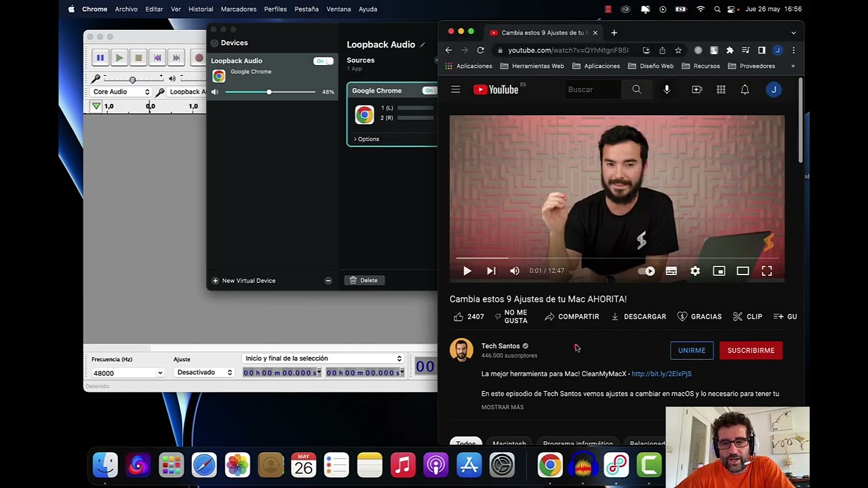Like the video with 2407 likes
Image resolution: width=868 pixels, height=488 pixels.
coord(469,317)
